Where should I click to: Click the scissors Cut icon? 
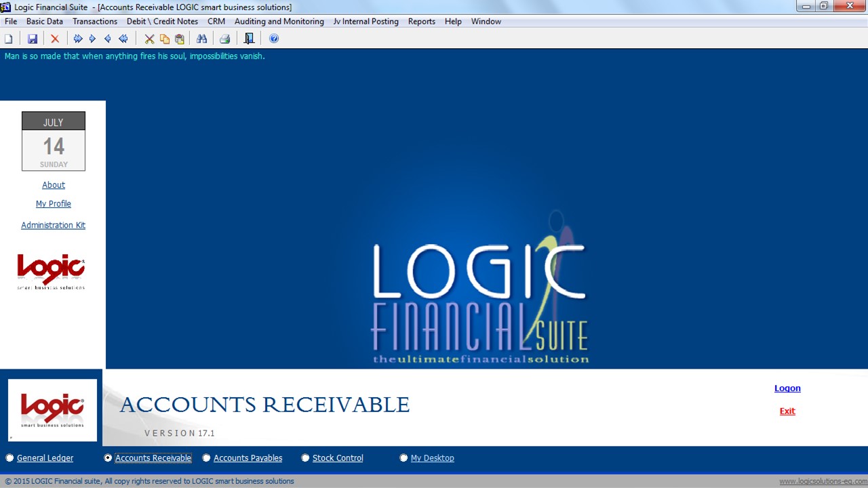pos(149,39)
